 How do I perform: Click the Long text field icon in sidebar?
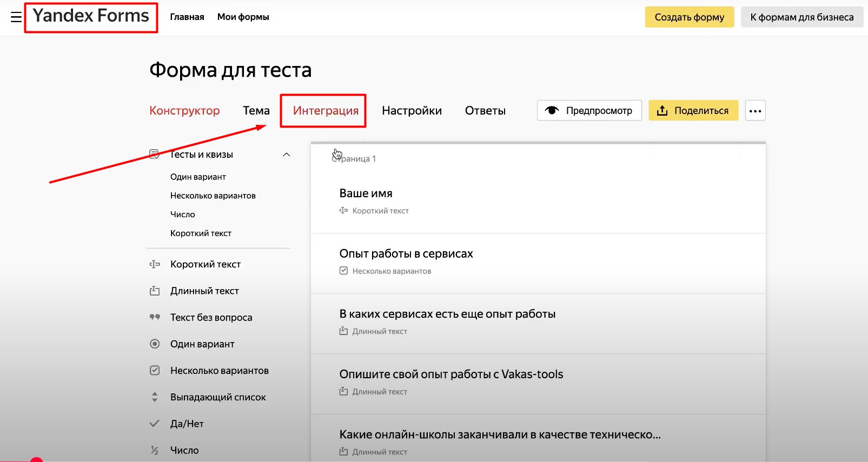pyautogui.click(x=155, y=291)
